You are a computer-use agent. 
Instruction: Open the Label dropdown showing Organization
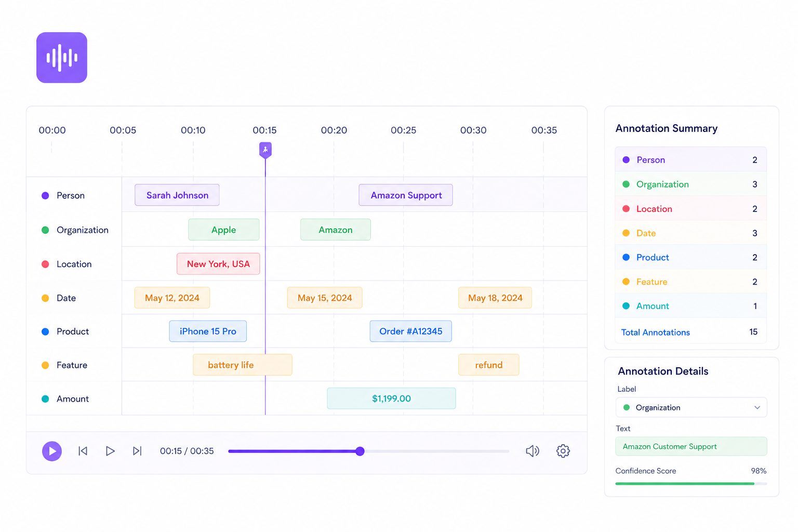[x=691, y=407]
